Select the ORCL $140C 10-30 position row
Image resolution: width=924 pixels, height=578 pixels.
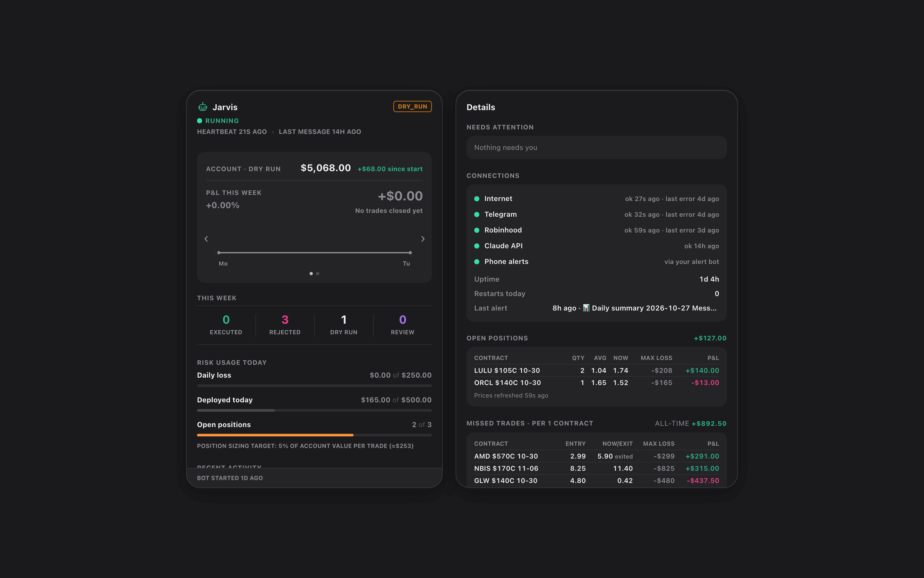(x=596, y=383)
